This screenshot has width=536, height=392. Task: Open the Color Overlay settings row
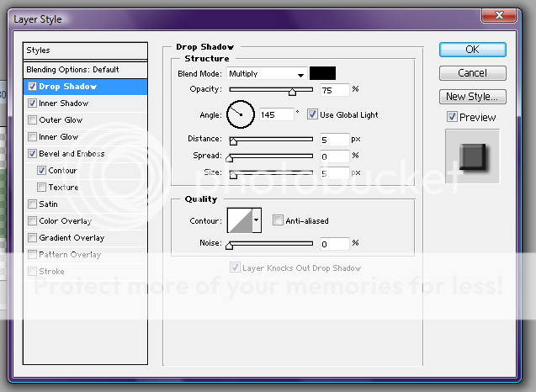point(86,220)
